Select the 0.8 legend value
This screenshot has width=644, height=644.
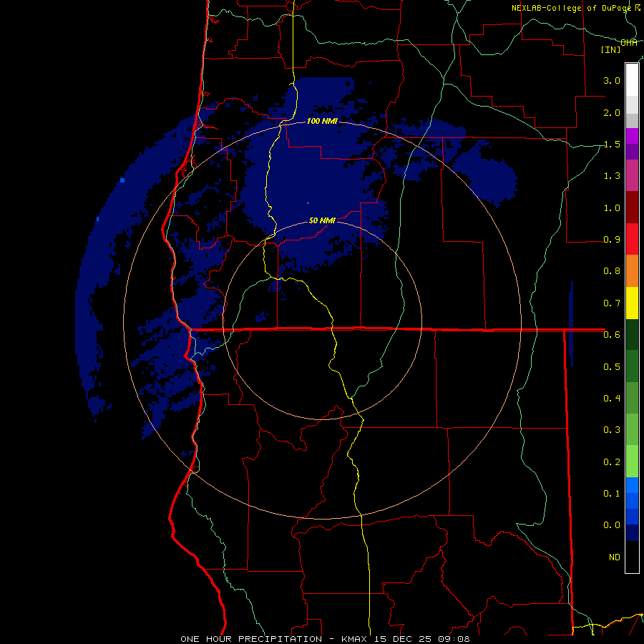coord(612,271)
